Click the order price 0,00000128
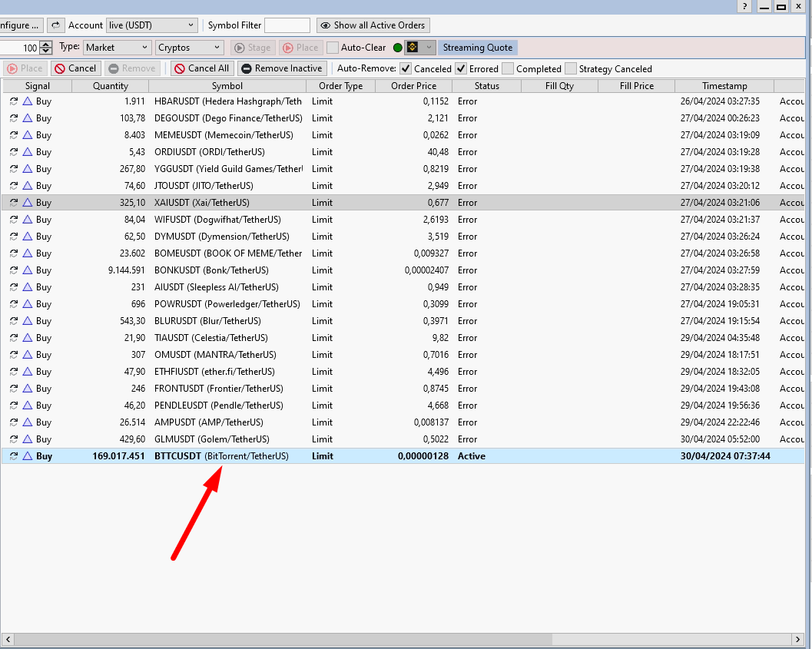Viewport: 812px width, 649px height. click(423, 456)
